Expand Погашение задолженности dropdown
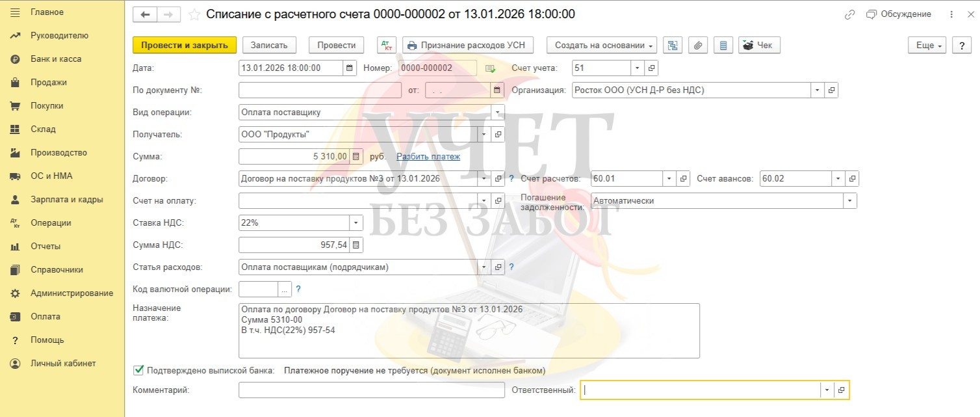 tap(850, 200)
